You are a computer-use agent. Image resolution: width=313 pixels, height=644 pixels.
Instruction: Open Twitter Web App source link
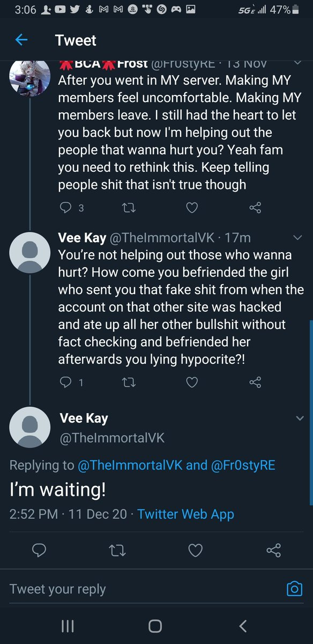click(185, 514)
